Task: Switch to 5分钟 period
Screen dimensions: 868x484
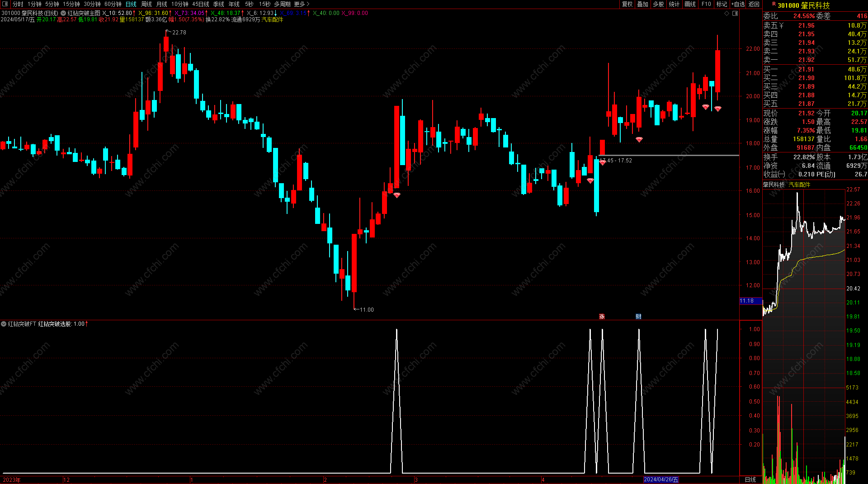Action: (52, 4)
